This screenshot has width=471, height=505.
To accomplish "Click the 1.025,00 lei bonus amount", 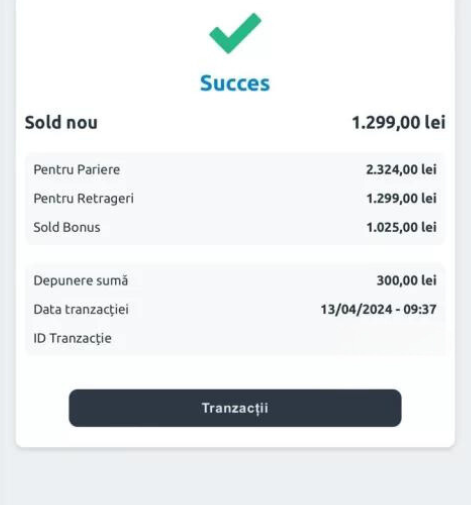I will point(401,227).
